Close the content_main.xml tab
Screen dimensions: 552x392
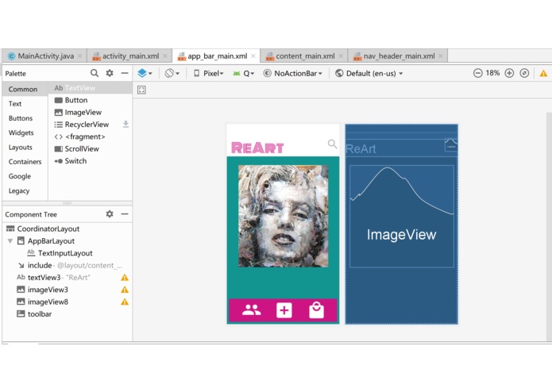pyautogui.click(x=341, y=56)
